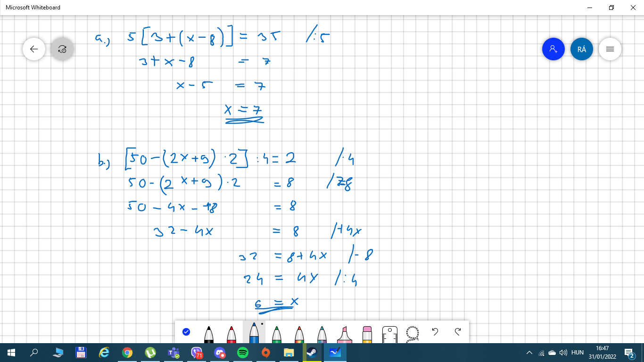Viewport: 644px width, 362px height.
Task: Show the ruler tool
Action: (x=390, y=333)
